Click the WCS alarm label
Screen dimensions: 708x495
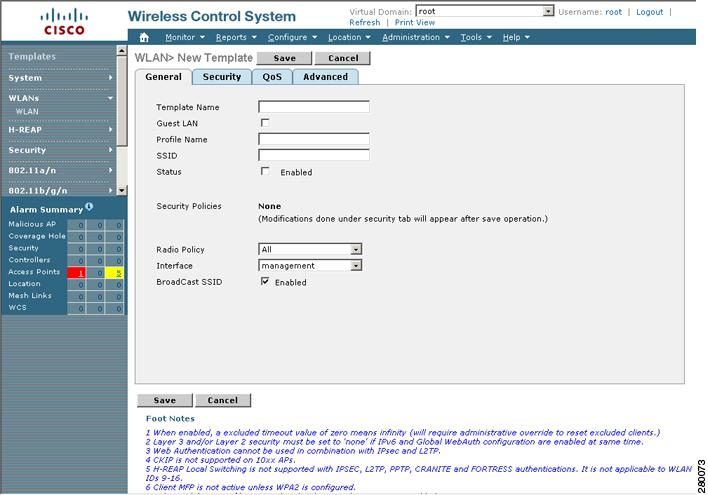click(x=17, y=308)
